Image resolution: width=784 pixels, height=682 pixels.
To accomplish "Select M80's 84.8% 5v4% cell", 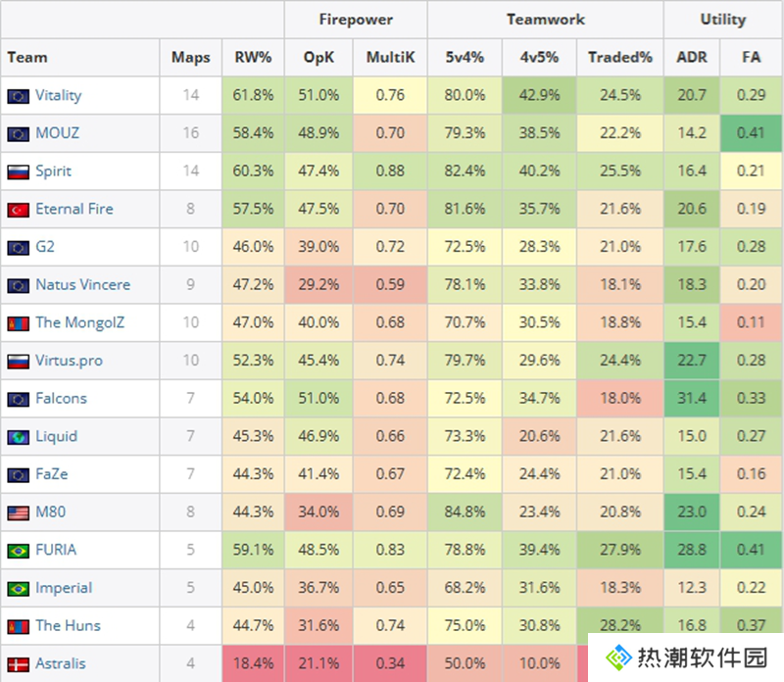I will (x=465, y=512).
